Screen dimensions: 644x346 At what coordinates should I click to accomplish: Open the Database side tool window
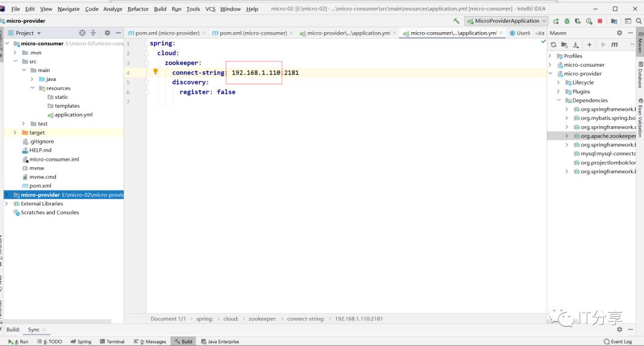pyautogui.click(x=640, y=75)
